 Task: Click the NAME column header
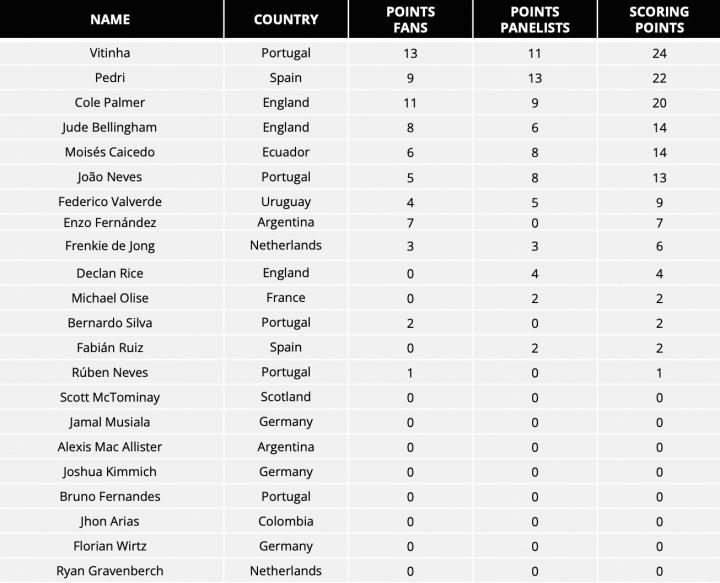click(110, 19)
